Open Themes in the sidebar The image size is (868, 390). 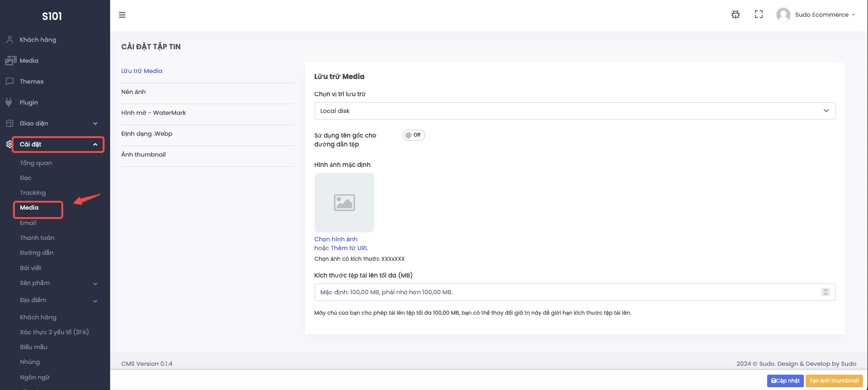32,81
